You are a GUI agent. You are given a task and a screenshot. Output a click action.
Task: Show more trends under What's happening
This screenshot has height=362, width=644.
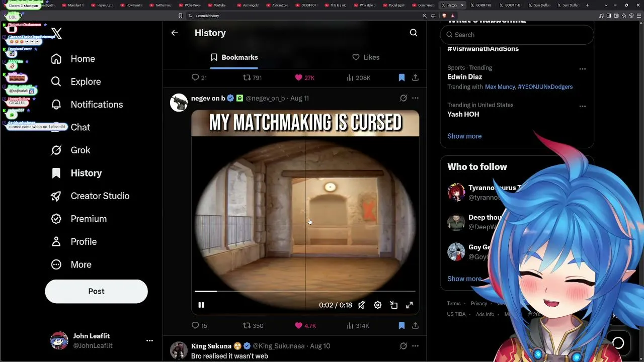pos(464,136)
